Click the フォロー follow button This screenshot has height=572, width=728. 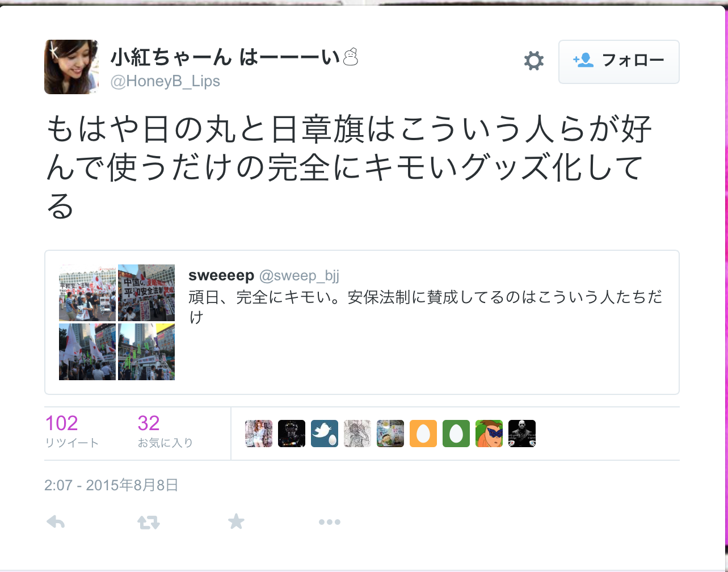pyautogui.click(x=619, y=62)
